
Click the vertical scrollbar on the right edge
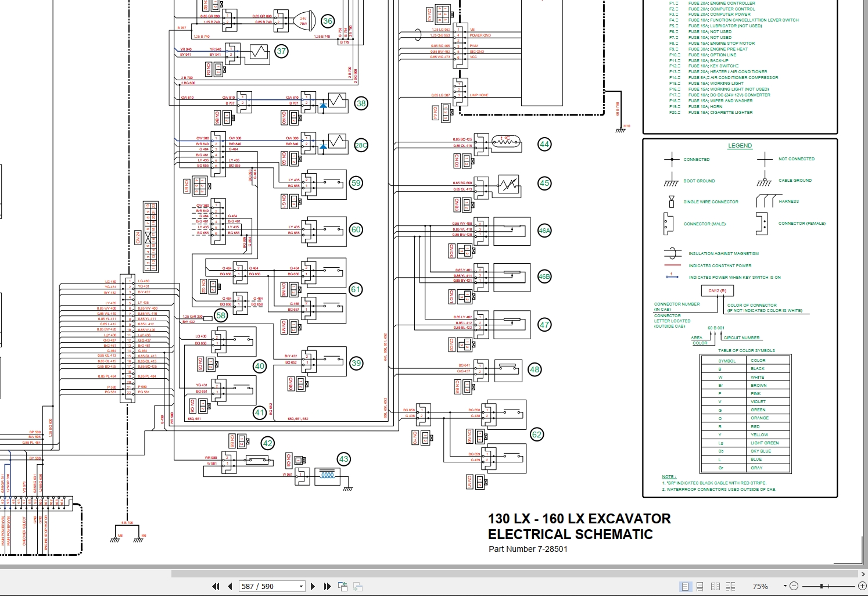pyautogui.click(x=865, y=290)
